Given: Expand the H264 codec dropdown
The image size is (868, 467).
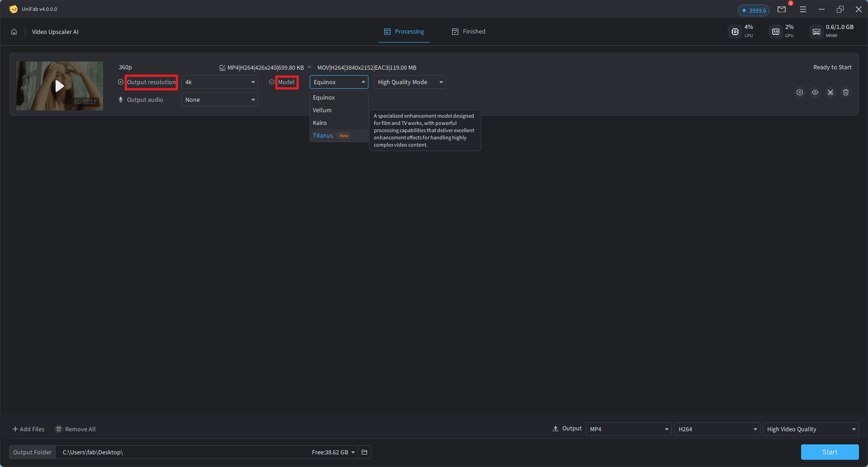Looking at the screenshot, I should pyautogui.click(x=717, y=429).
